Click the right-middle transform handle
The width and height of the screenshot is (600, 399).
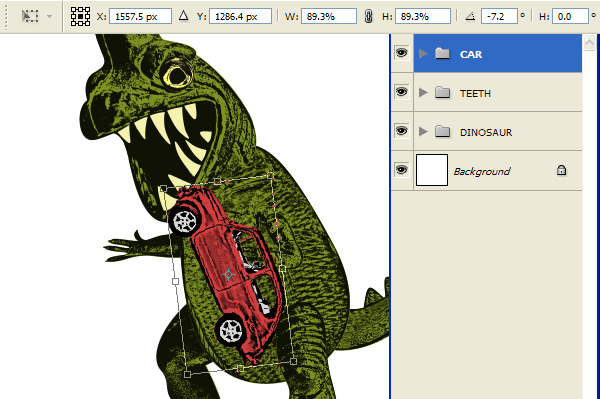(282, 269)
